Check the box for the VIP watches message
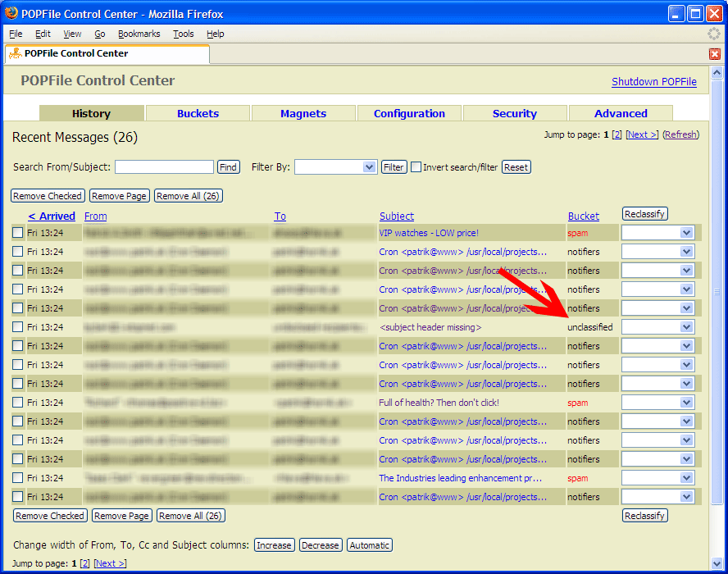728x574 pixels. (x=18, y=233)
